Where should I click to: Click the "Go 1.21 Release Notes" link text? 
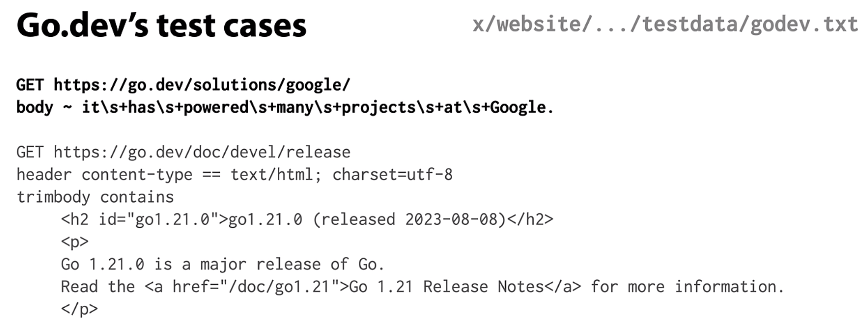(446, 287)
